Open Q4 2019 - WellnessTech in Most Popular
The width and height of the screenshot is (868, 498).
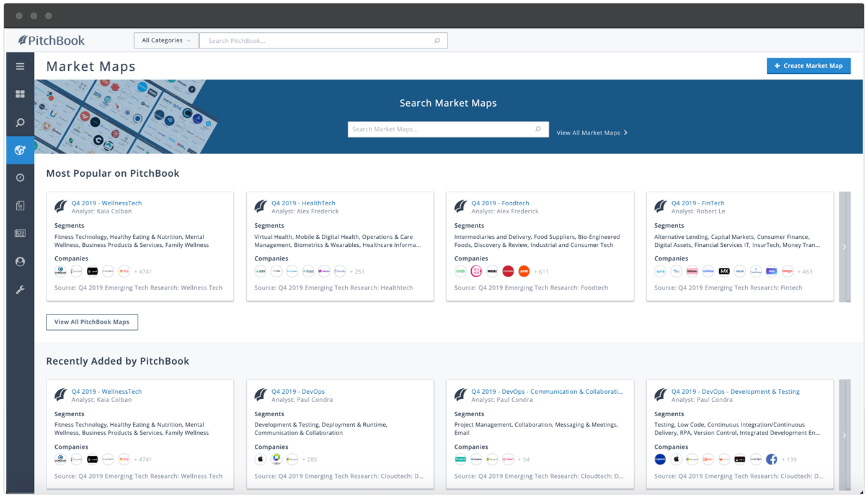coord(107,203)
